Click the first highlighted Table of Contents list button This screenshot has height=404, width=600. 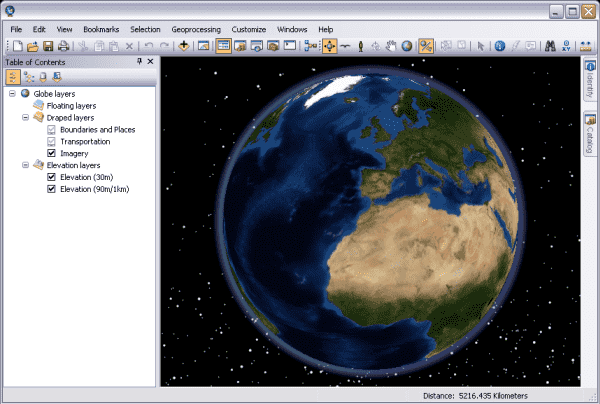(x=13, y=77)
